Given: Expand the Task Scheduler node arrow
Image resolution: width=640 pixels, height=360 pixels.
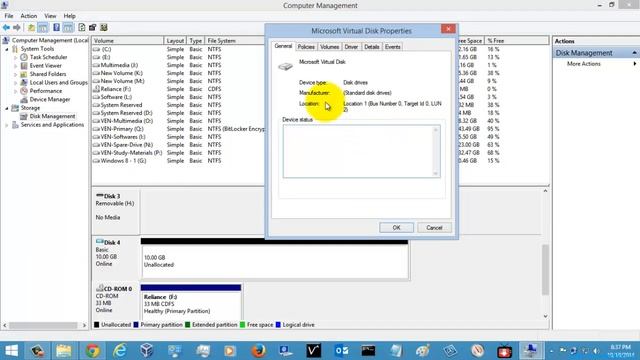Looking at the screenshot, I should (x=16, y=58).
